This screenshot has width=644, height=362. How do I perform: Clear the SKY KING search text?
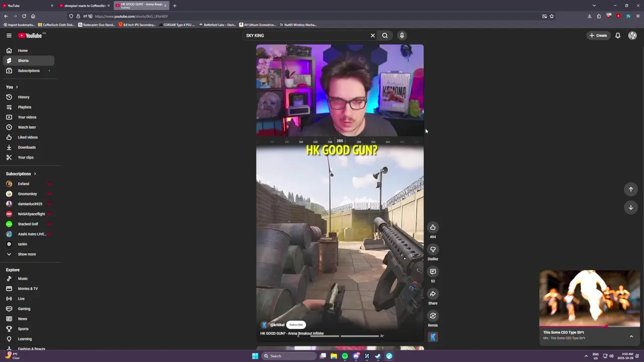click(373, 35)
